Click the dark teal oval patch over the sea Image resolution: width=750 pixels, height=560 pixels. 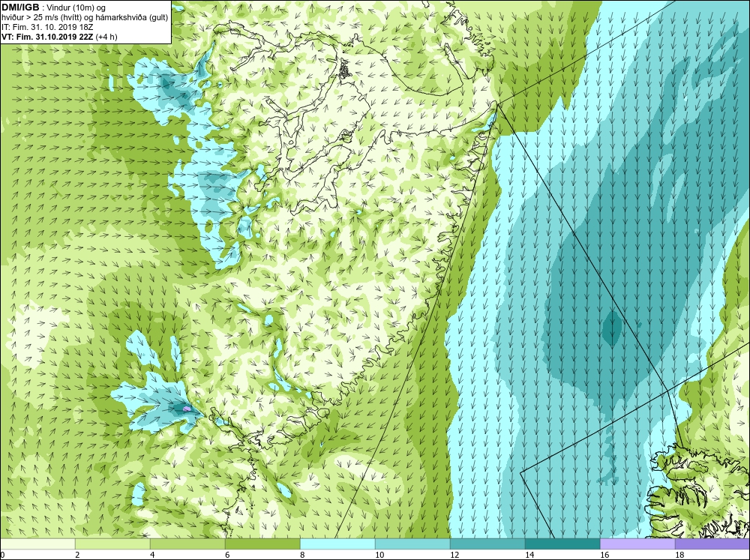pos(611,328)
